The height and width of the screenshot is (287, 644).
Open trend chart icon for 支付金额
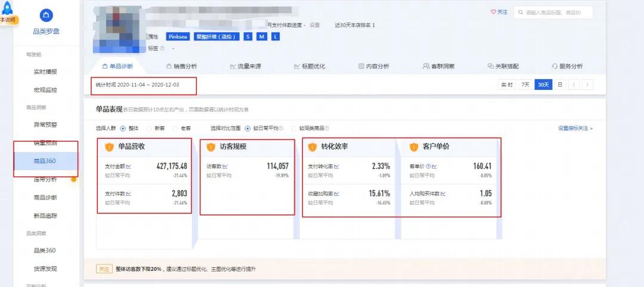point(129,167)
